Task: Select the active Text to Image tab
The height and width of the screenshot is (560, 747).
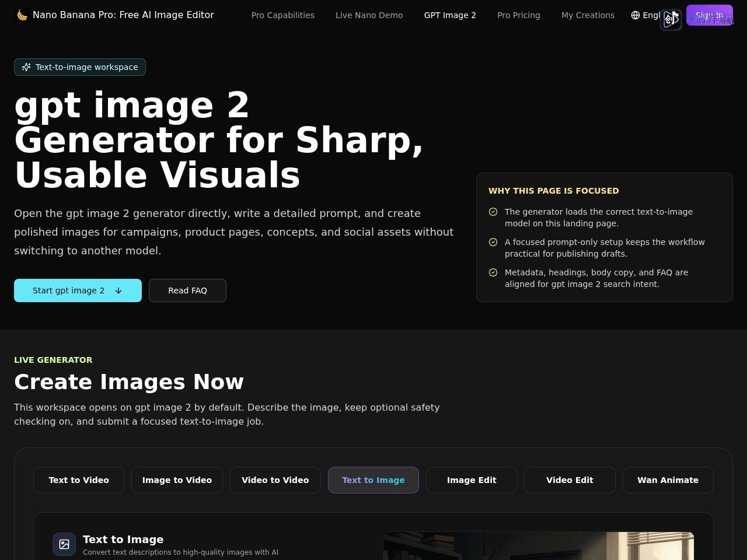Action: point(373,480)
